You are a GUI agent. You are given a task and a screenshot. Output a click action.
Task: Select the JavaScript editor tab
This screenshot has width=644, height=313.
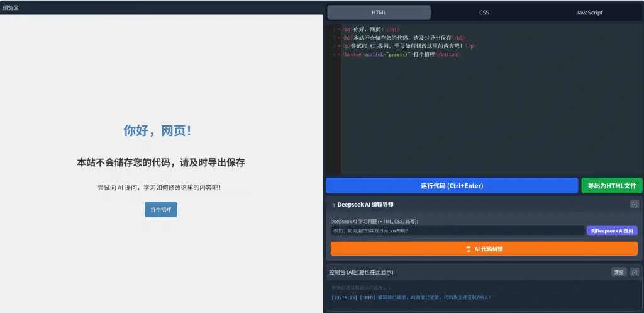pos(589,13)
